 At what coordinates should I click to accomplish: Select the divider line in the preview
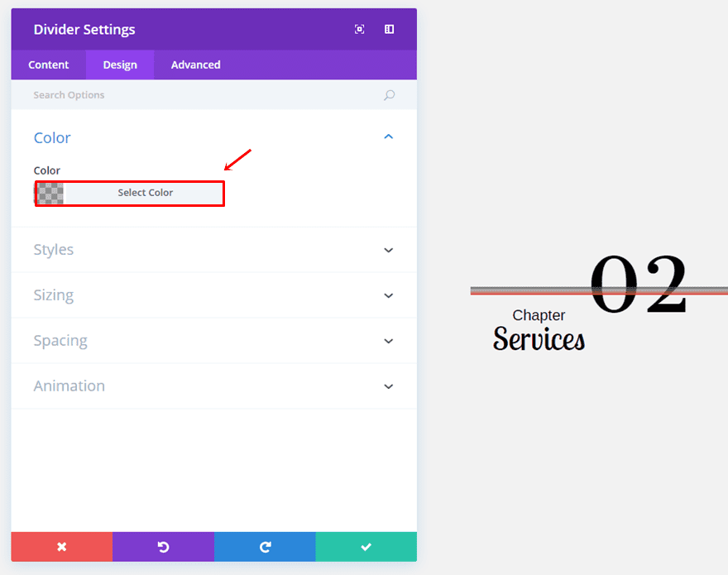[x=529, y=290]
